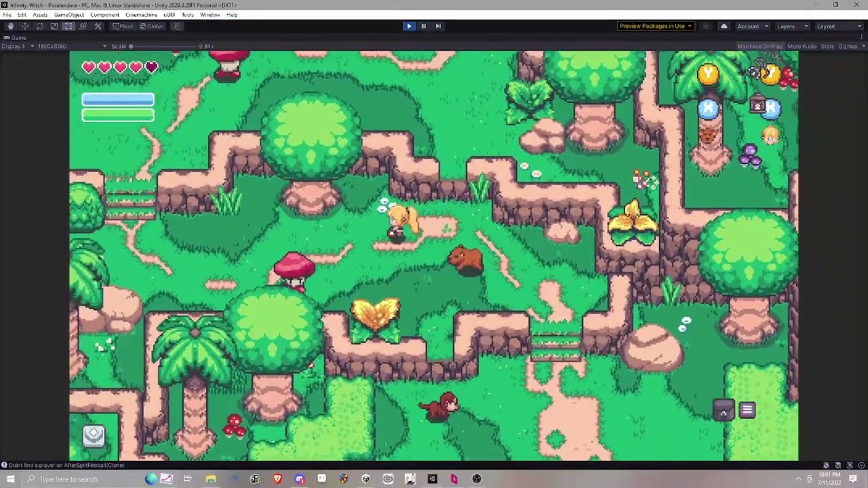Step one frame forward
The image size is (868, 488).
[x=438, y=26]
